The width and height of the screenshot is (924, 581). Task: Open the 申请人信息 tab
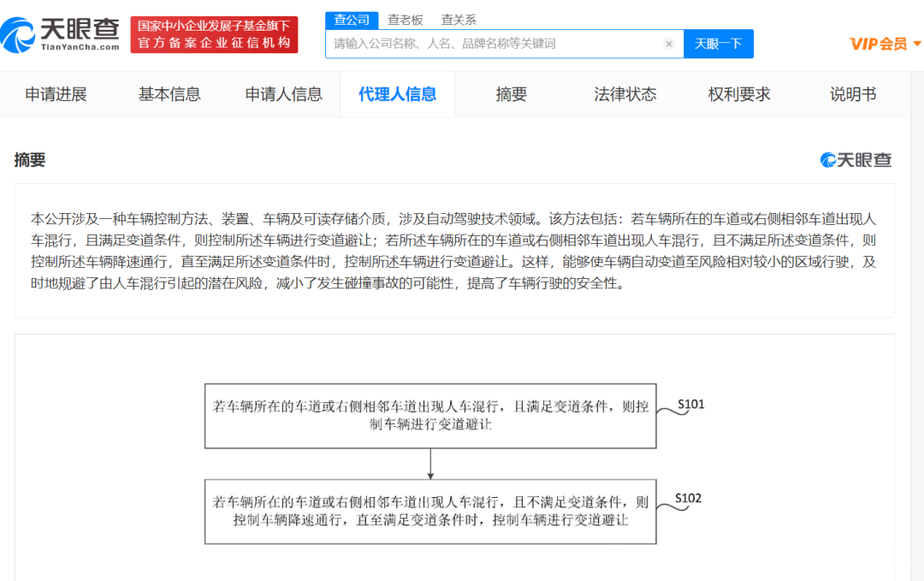coord(283,94)
